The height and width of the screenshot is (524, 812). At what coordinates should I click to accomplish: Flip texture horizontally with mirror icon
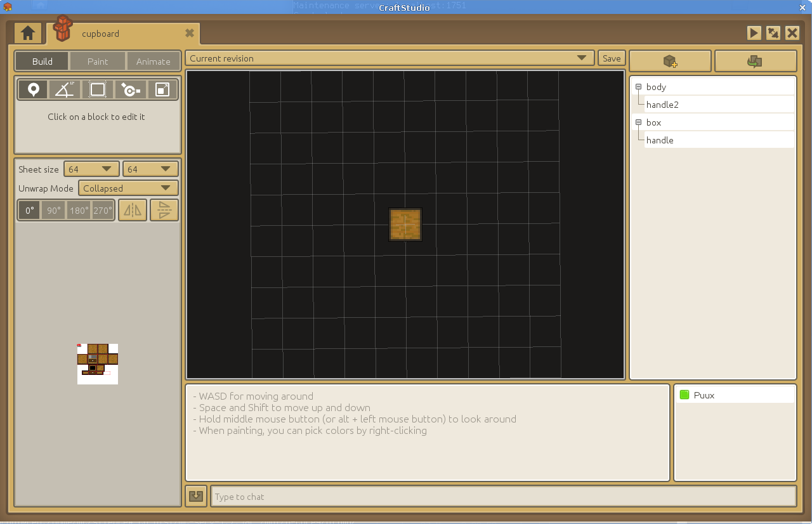133,210
